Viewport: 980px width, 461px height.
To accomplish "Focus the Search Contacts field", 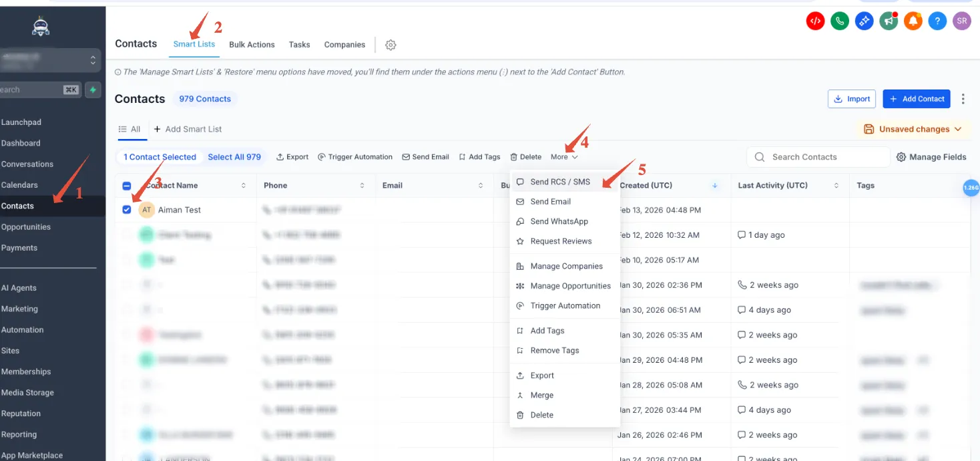I will coord(818,157).
